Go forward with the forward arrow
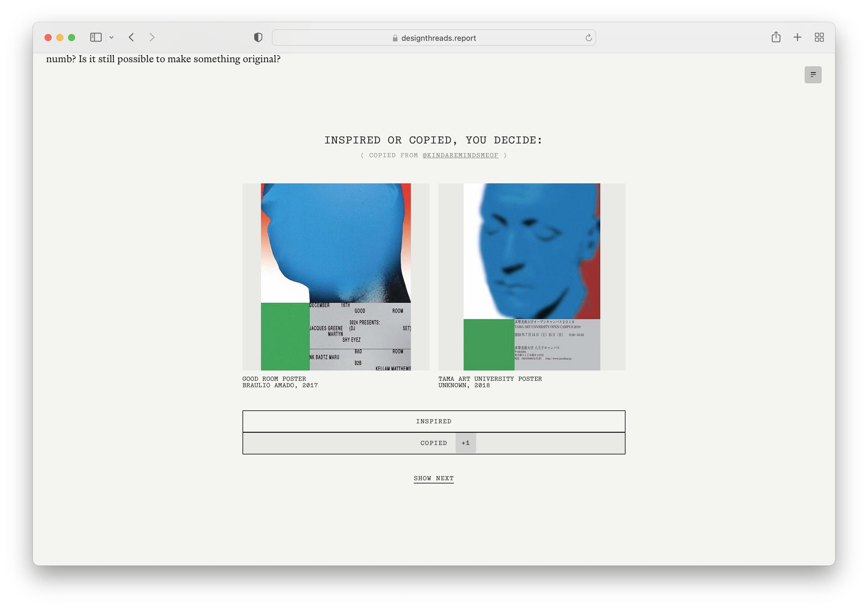This screenshot has height=609, width=868. tap(152, 38)
